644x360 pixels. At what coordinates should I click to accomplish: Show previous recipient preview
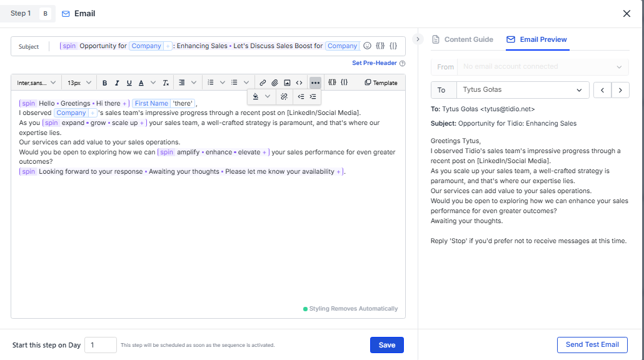pos(603,90)
